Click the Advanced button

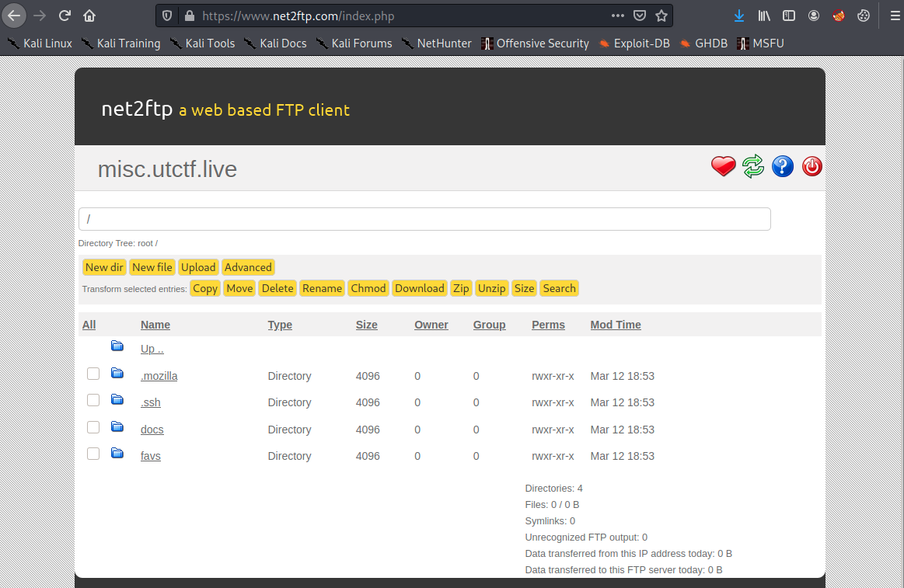click(248, 267)
